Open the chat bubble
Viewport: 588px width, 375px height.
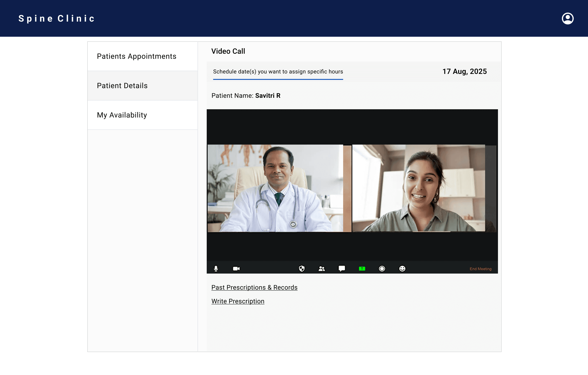(342, 269)
